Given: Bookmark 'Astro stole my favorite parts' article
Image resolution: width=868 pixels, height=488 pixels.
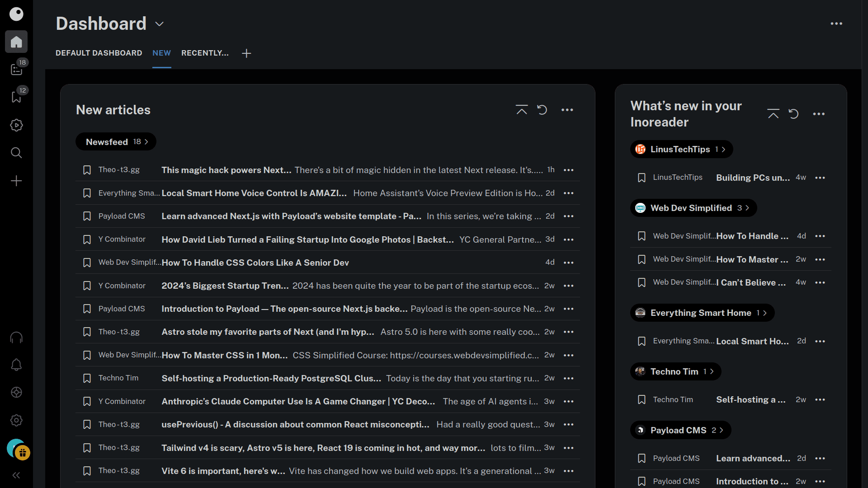Looking at the screenshot, I should 87,332.
